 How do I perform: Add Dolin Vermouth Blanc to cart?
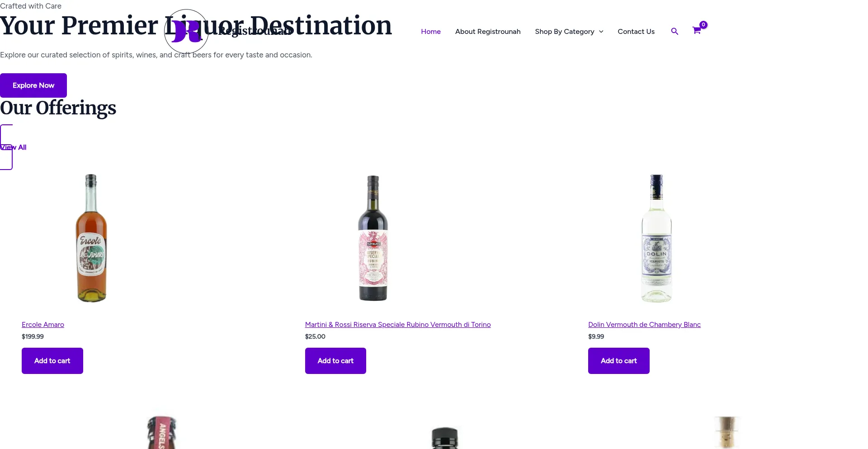619,361
